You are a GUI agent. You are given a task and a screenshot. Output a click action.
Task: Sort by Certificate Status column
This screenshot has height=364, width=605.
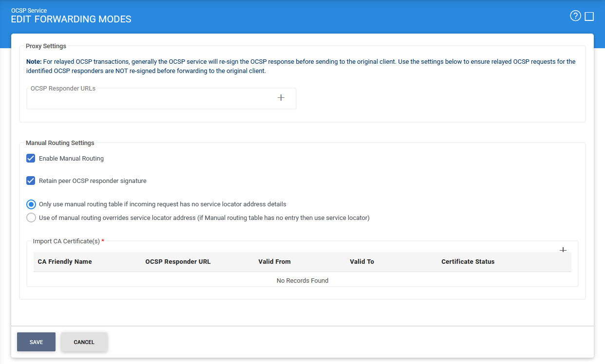pyautogui.click(x=468, y=262)
